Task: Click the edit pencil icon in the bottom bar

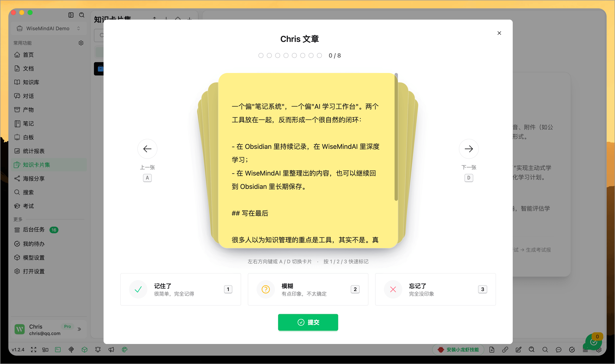Action: 519,350
